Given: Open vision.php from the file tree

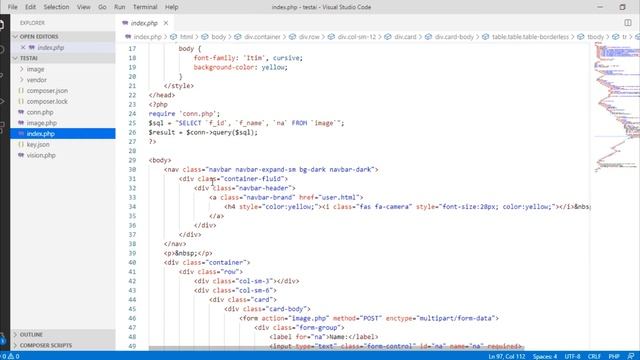Looking at the screenshot, I should click(41, 155).
